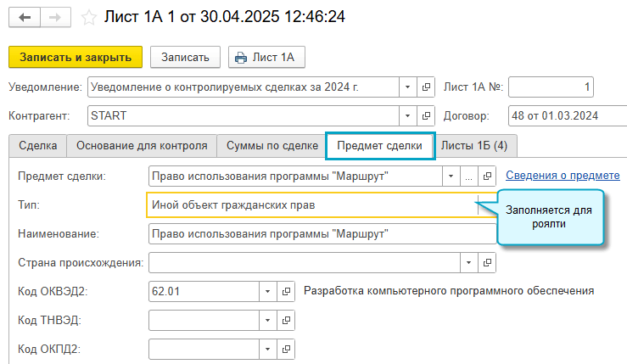Screen dimensions: 627x364
Task: Expand the Страна происхождения dropdown
Action: (x=469, y=262)
